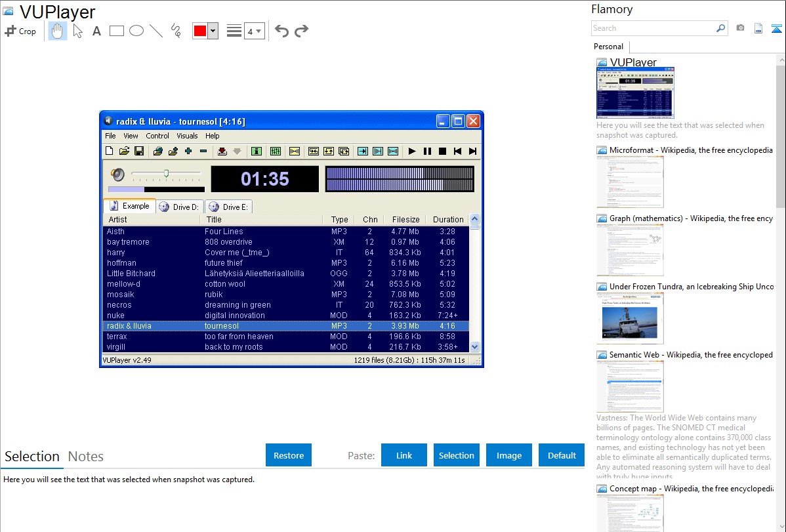This screenshot has width=786, height=532.
Task: Click the Paste Link button
Action: [404, 455]
